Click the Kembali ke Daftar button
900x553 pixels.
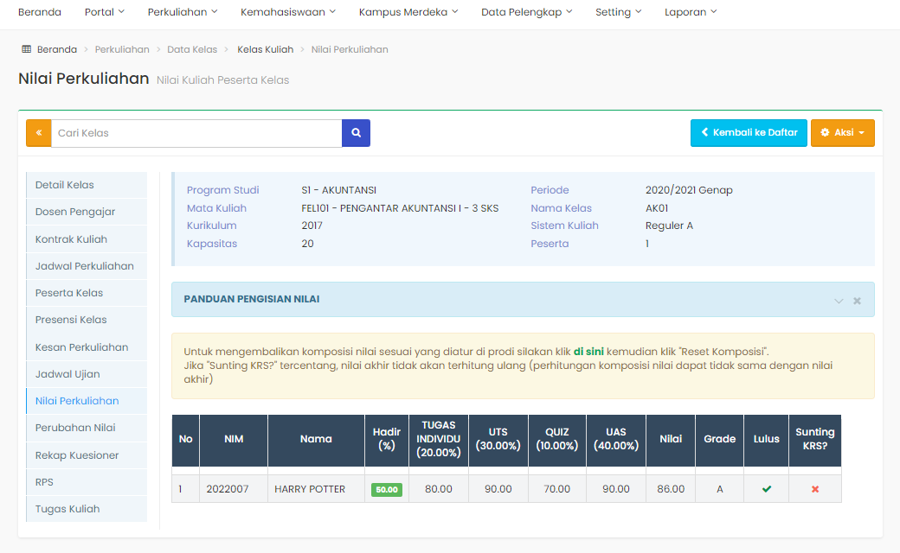748,133
